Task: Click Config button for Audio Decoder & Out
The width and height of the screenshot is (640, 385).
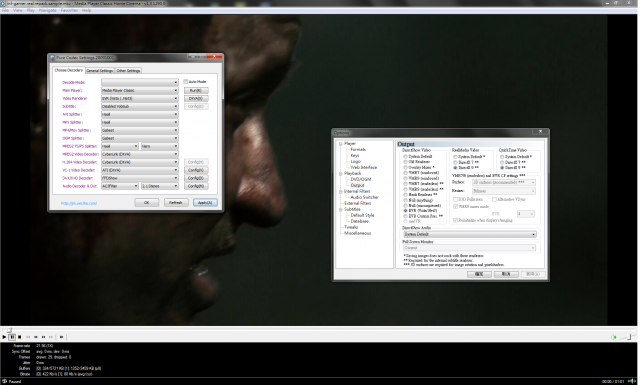Action: click(196, 186)
